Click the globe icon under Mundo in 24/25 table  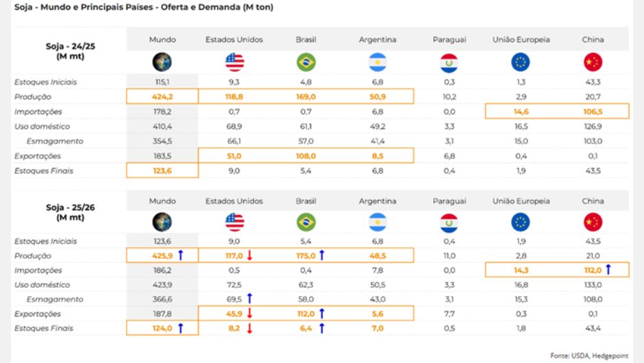(x=162, y=62)
